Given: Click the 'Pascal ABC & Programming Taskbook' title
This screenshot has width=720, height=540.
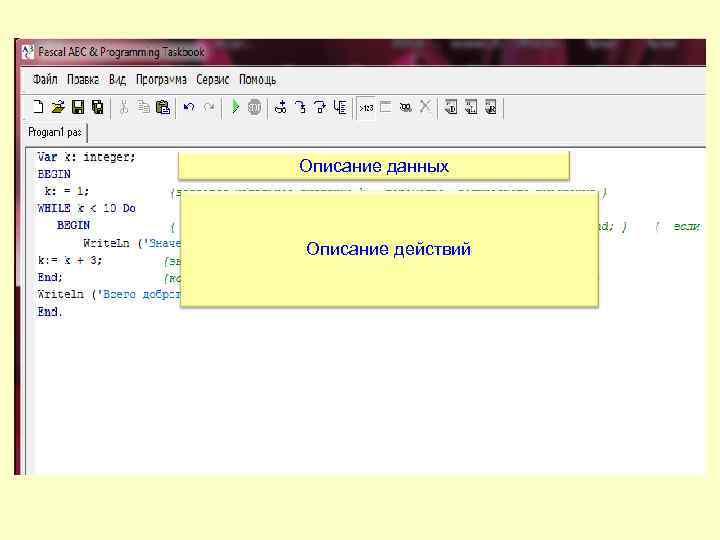Looking at the screenshot, I should 121,51.
